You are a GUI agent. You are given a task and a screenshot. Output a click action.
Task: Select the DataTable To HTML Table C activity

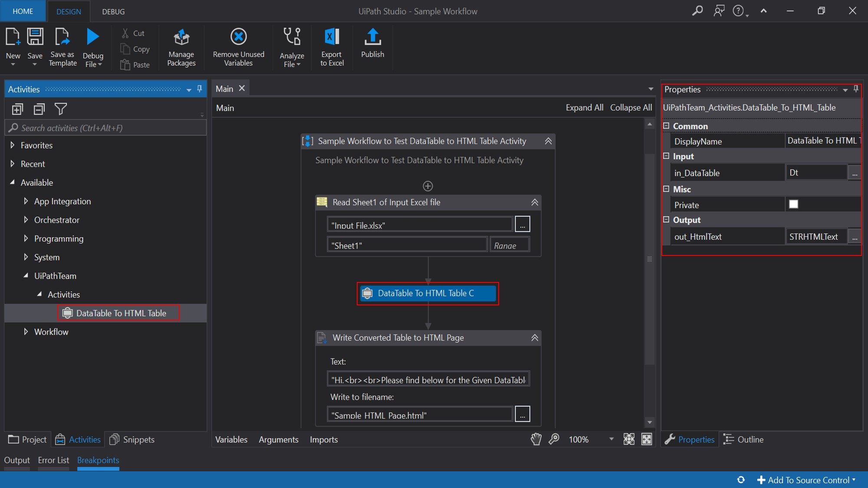427,293
